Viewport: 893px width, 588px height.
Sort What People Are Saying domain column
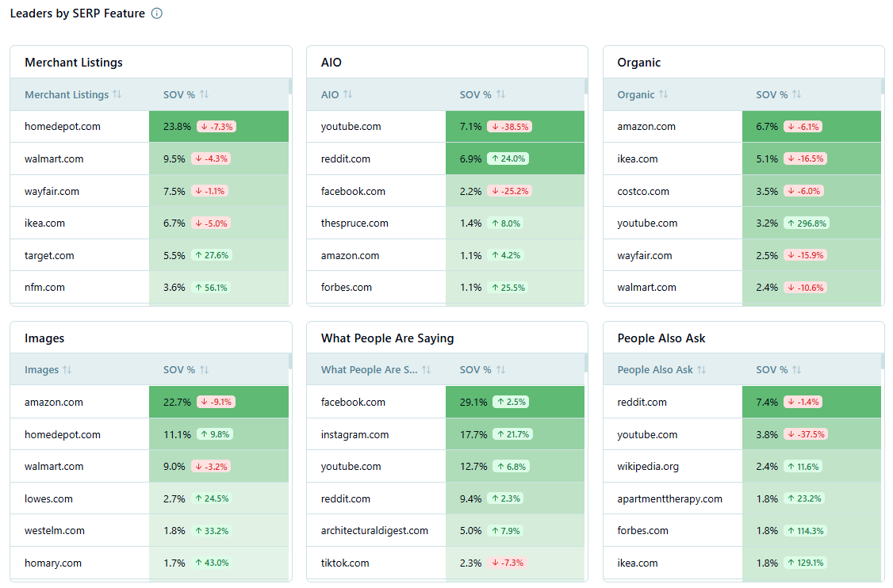click(426, 370)
